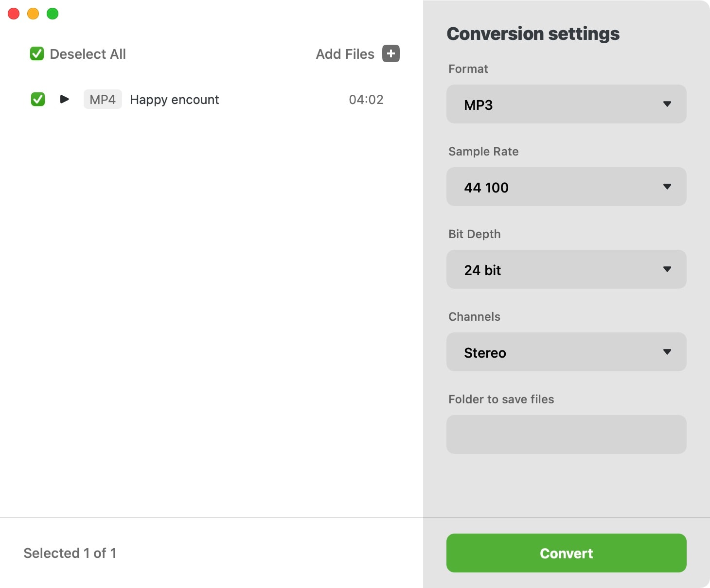The image size is (710, 588).
Task: Click the Folder to save files field
Action: [x=566, y=434]
